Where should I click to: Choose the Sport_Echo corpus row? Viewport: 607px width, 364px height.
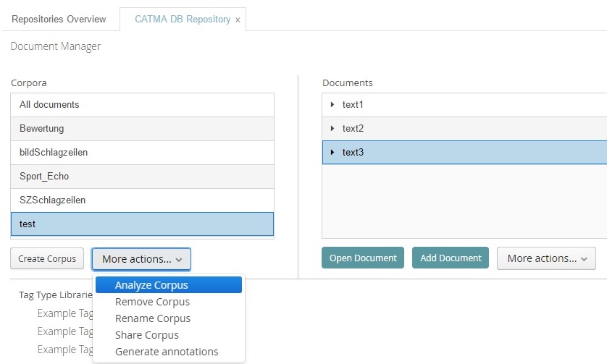pos(142,177)
